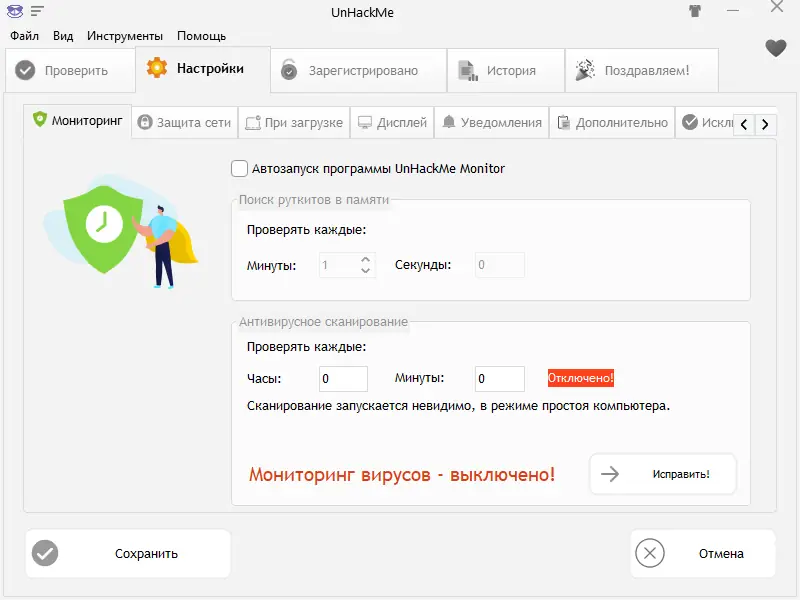Click the Сохранить button
800x600 pixels.
[127, 553]
